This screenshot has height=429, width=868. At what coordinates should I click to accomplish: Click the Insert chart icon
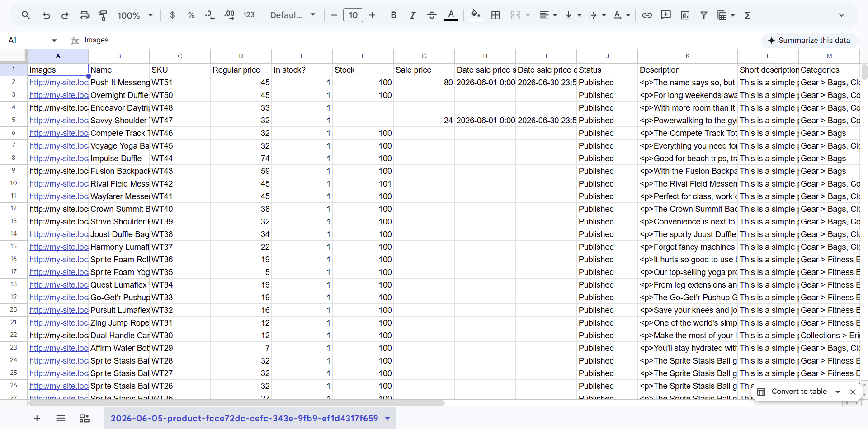click(685, 15)
